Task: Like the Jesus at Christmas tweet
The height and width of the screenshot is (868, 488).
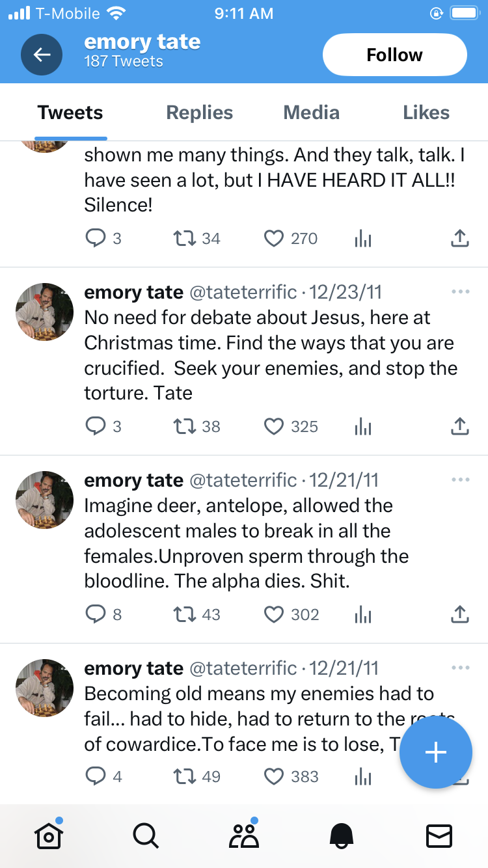Action: (274, 427)
